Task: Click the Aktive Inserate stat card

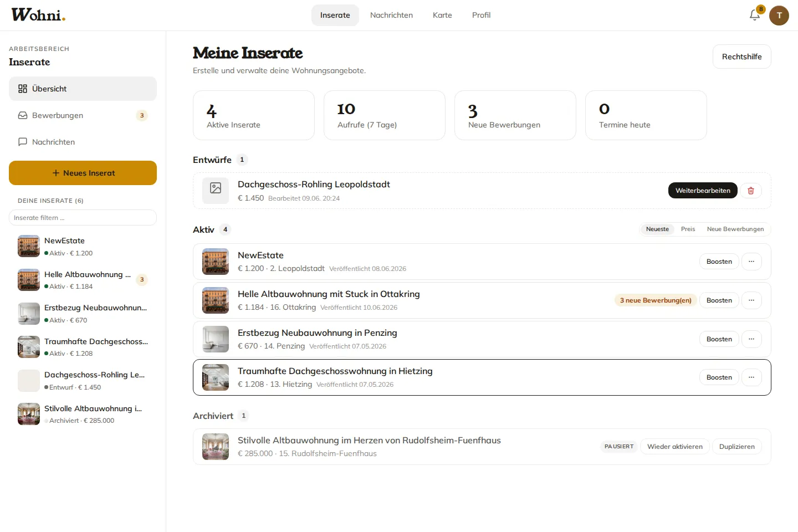Action: click(254, 115)
